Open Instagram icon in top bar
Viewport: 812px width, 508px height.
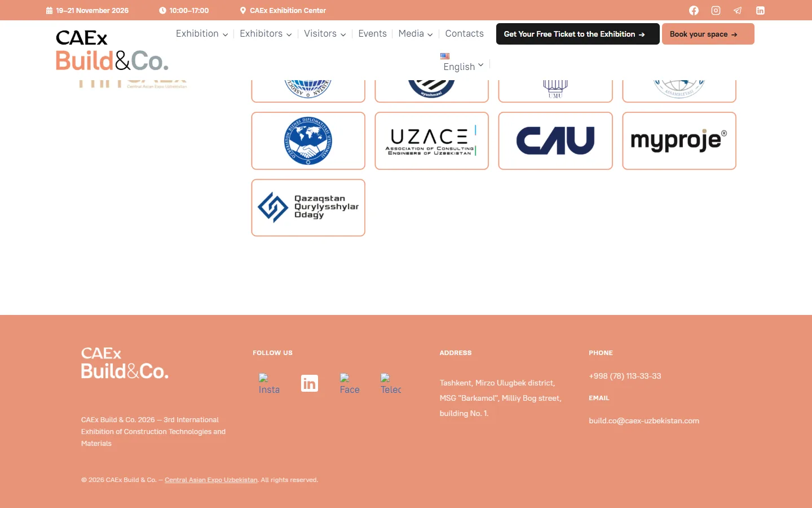pyautogui.click(x=716, y=10)
